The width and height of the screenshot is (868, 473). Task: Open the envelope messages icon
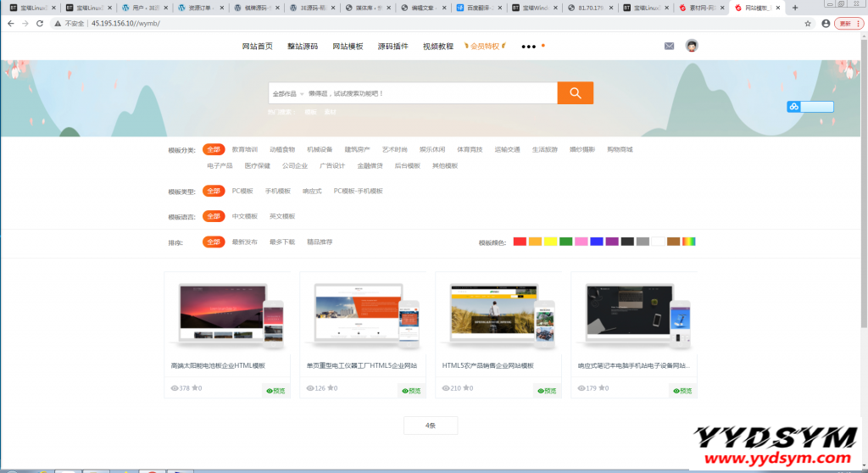(x=669, y=46)
